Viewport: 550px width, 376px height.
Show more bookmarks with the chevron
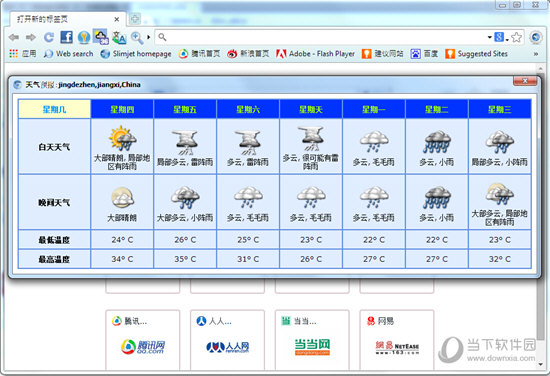point(536,54)
